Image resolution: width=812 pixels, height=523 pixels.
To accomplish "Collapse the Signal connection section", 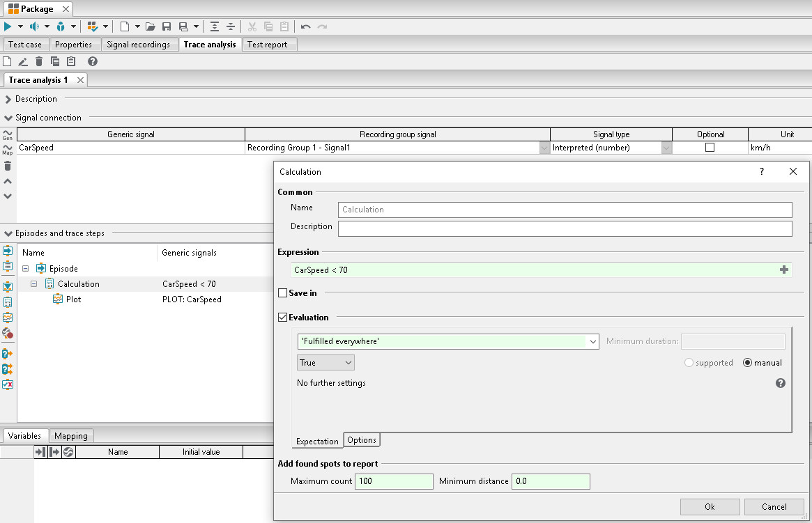I will pyautogui.click(x=8, y=118).
